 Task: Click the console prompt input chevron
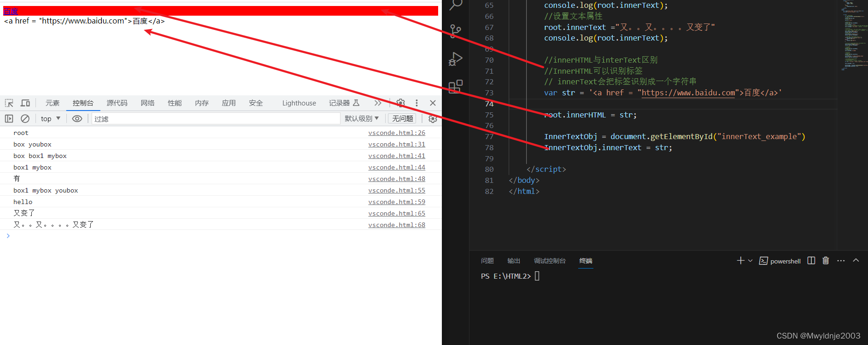coord(8,236)
